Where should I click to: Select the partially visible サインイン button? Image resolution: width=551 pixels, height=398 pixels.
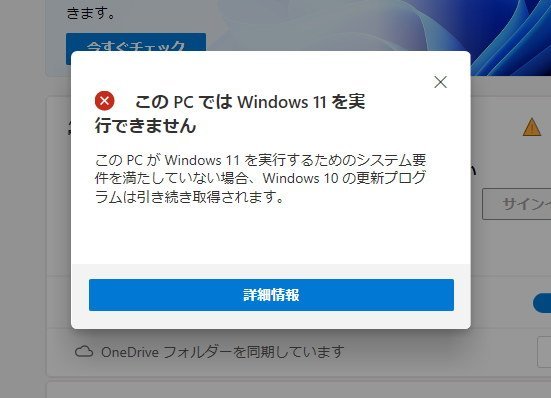[517, 204]
